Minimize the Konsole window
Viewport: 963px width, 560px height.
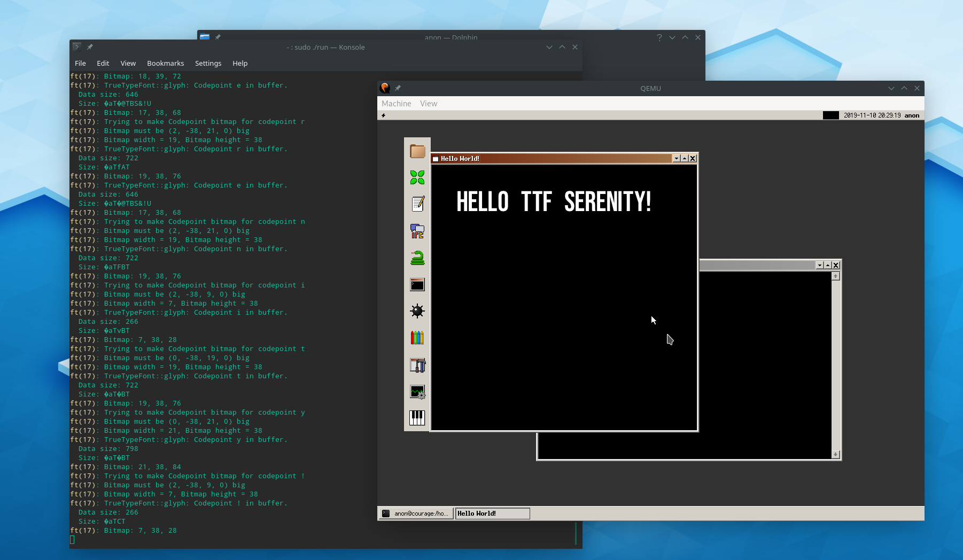click(549, 47)
